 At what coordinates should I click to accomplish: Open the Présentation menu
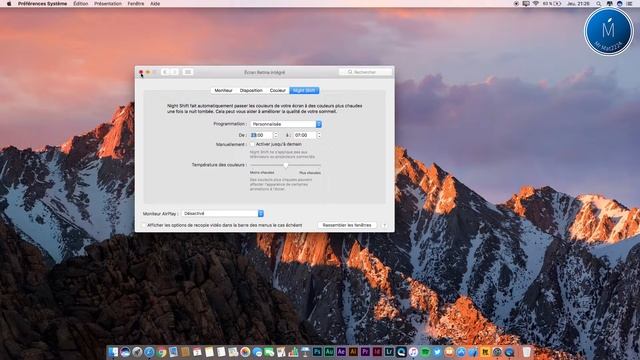[108, 3]
